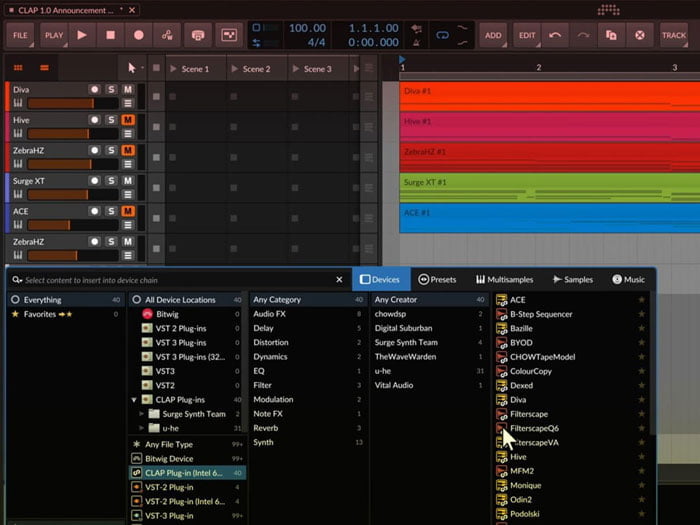Screen dimensions: 700x525
Task: Toggle the automation write icon in transport
Action: tap(167, 35)
